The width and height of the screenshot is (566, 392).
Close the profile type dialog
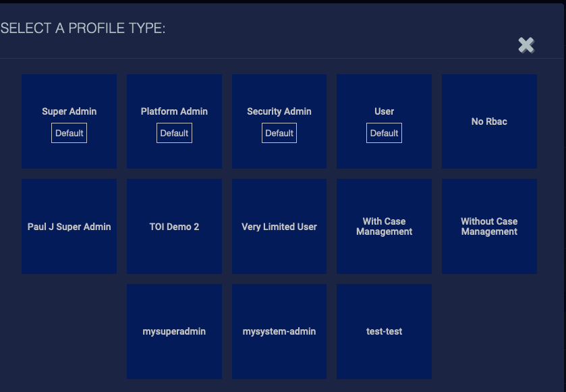tap(526, 45)
